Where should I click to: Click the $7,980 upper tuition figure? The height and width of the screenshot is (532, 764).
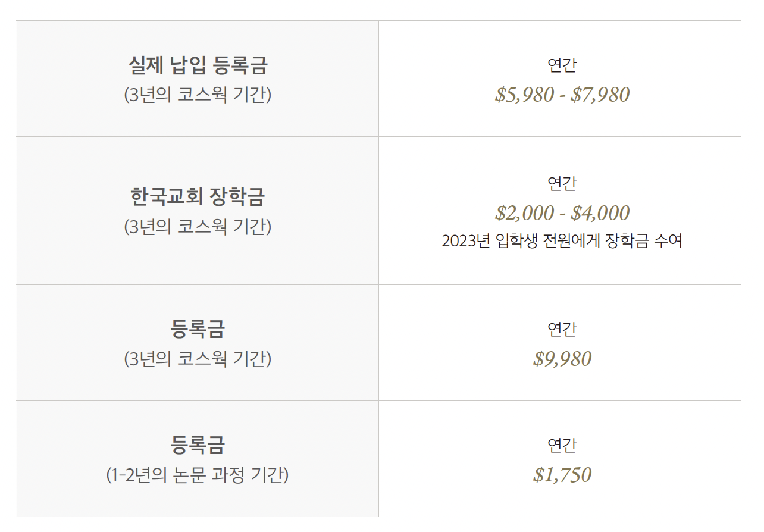pos(600,95)
